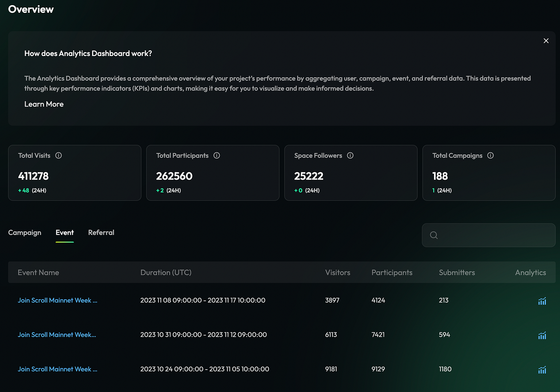Show info tooltip for Space Followers
Screen dimensions: 560x392
350,156
